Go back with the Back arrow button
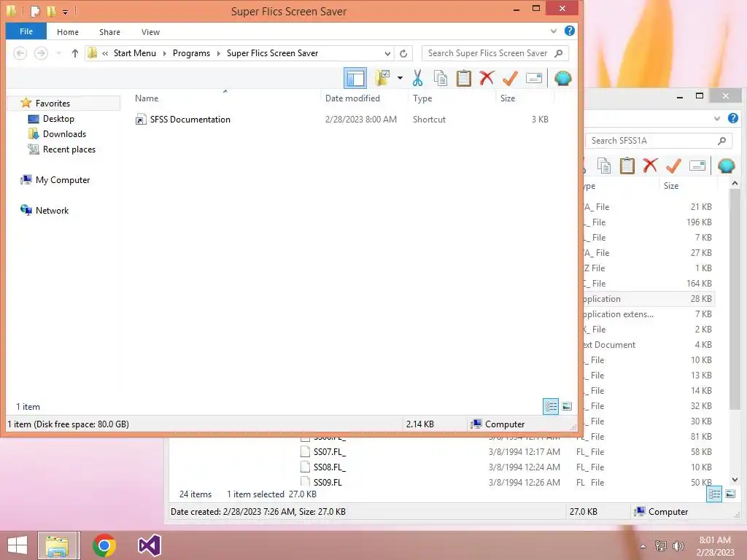The image size is (747, 560). tap(20, 53)
